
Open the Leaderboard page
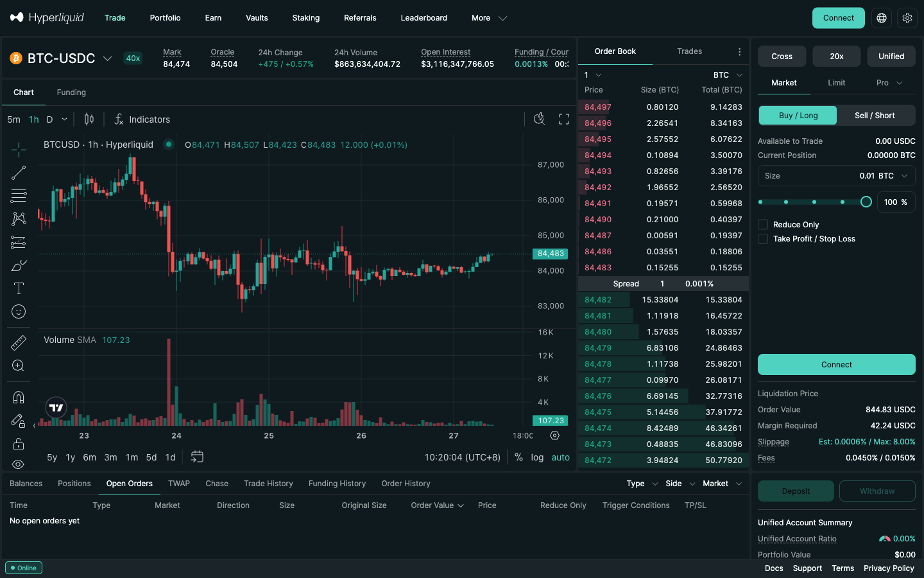(424, 18)
